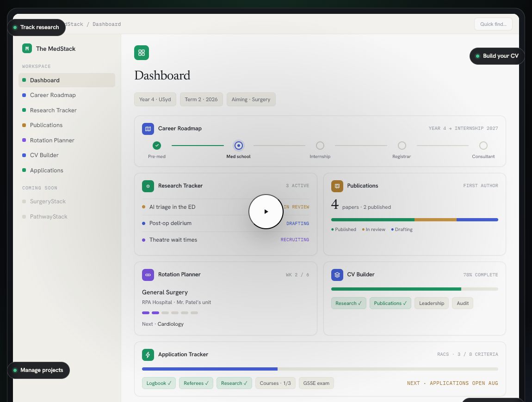Click the Aiming · Surgery chip

point(251,99)
